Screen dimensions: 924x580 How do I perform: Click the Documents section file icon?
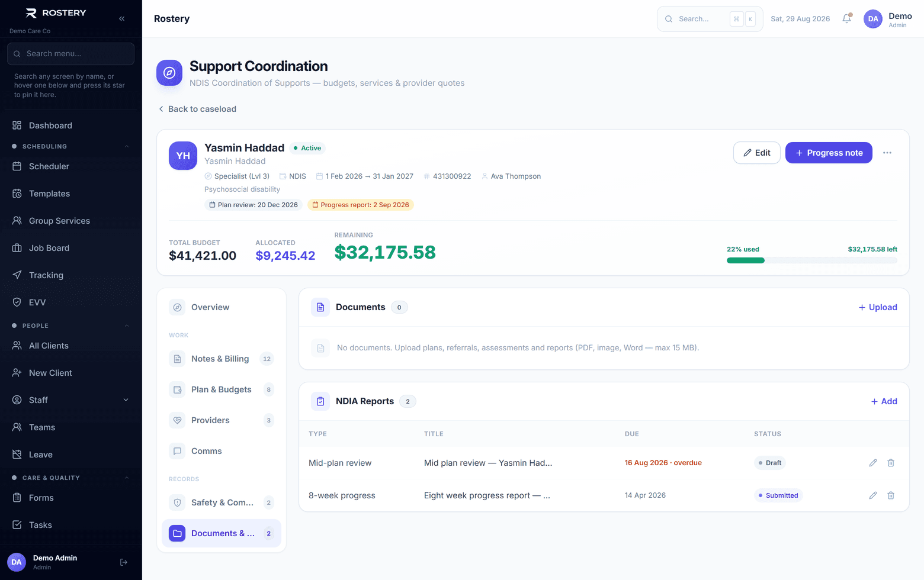(x=320, y=307)
